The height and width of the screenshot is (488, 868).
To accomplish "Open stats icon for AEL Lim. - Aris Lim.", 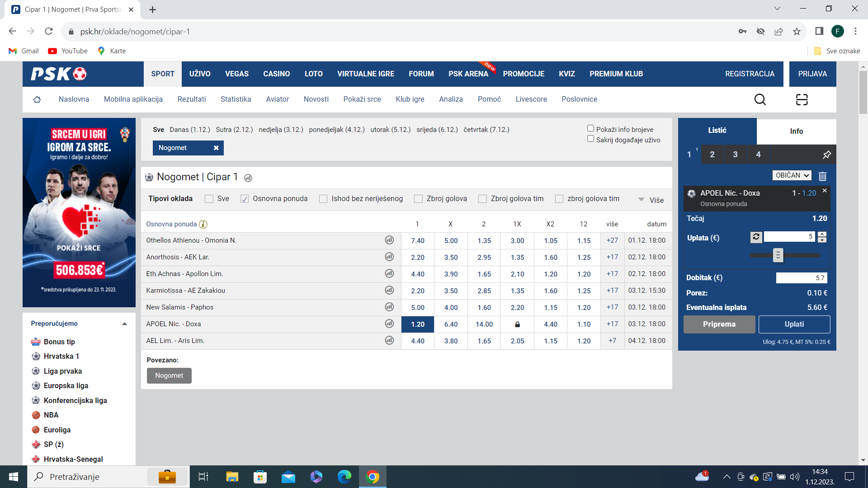I will click(x=389, y=340).
